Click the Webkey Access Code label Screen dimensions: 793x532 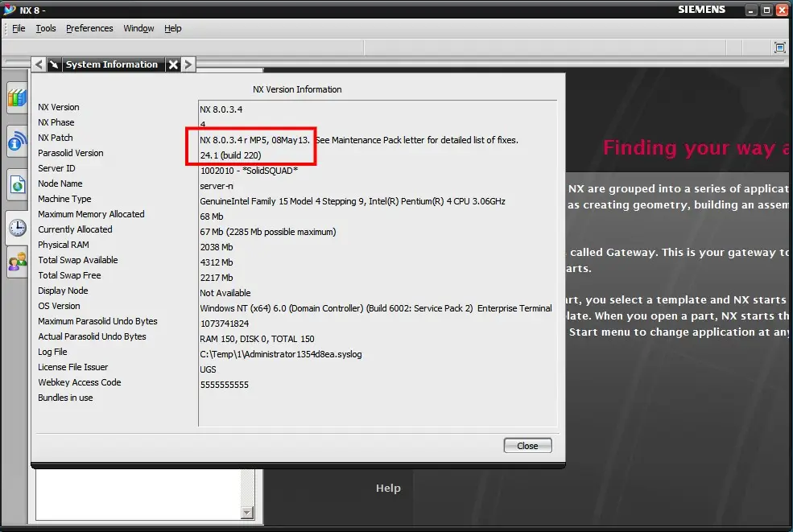(x=80, y=382)
